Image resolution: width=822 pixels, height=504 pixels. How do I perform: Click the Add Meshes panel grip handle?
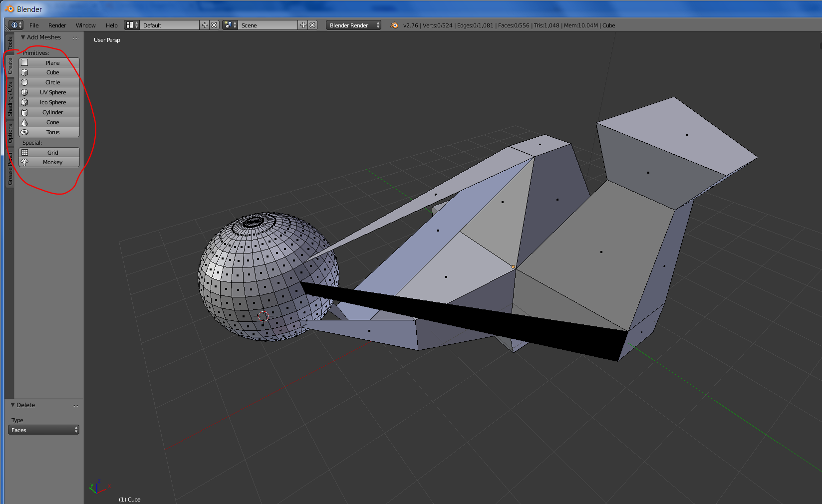[x=76, y=38]
